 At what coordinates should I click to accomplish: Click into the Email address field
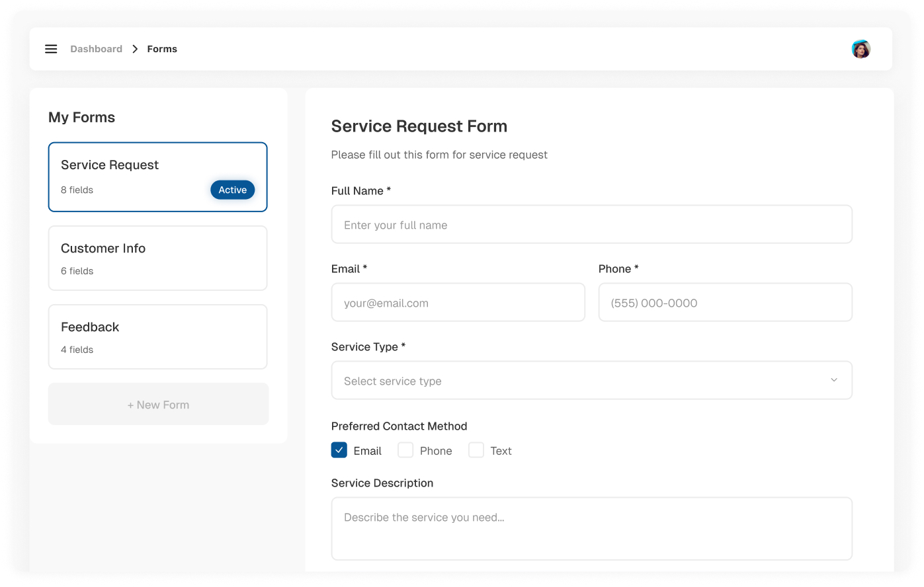(458, 303)
